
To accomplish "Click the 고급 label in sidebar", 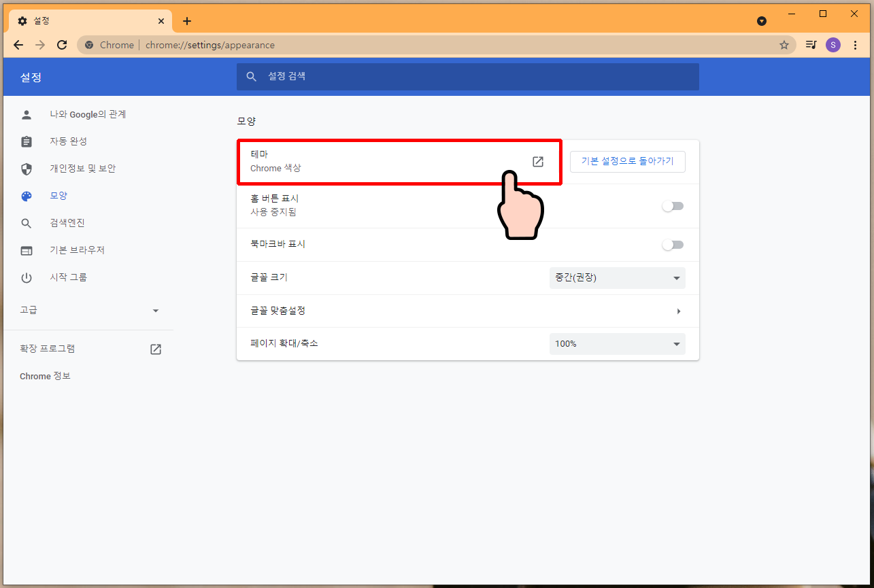I will (x=29, y=310).
